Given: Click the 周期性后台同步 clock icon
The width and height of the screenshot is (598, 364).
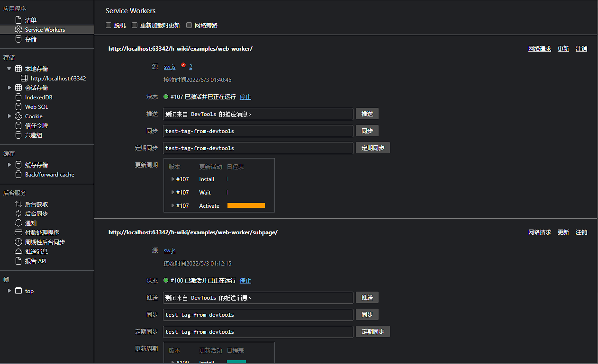Looking at the screenshot, I should click(x=18, y=242).
